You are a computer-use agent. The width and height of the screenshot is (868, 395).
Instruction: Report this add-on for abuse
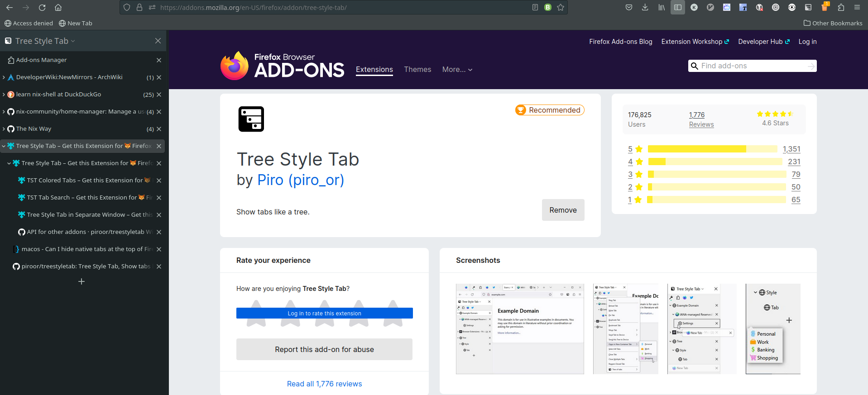point(324,349)
